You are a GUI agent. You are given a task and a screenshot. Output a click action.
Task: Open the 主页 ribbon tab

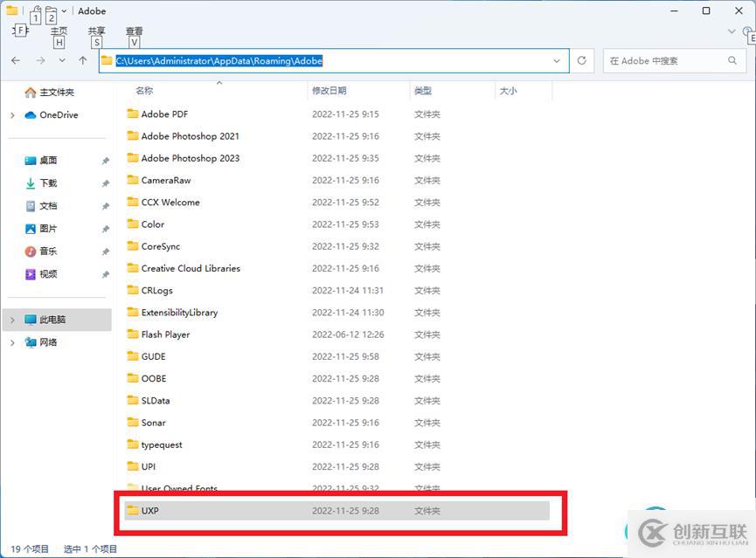click(59, 31)
